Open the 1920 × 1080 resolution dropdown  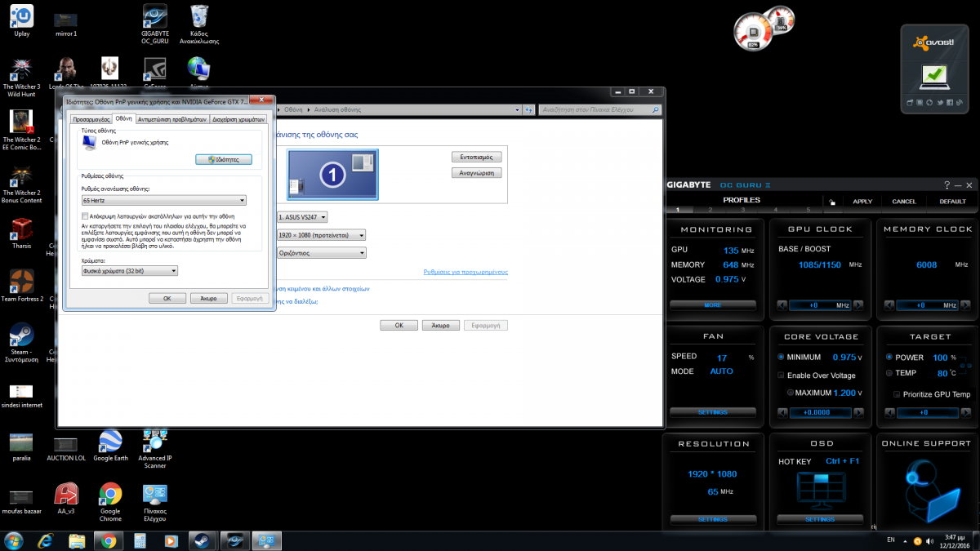(x=321, y=235)
